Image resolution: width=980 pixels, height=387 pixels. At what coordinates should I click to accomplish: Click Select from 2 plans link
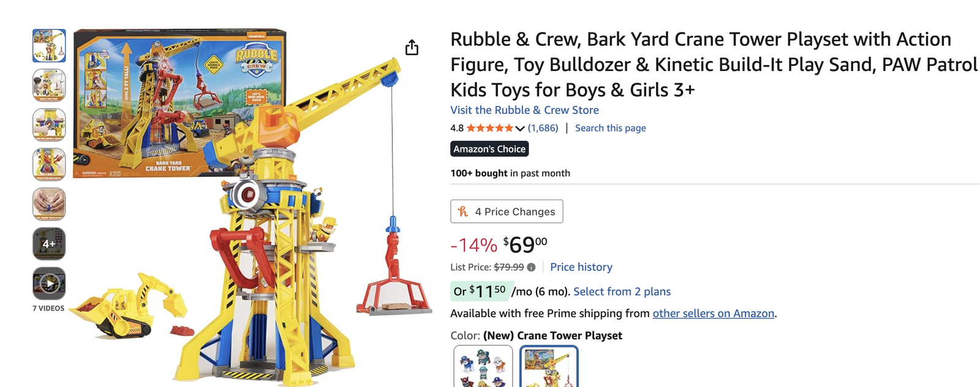[622, 291]
